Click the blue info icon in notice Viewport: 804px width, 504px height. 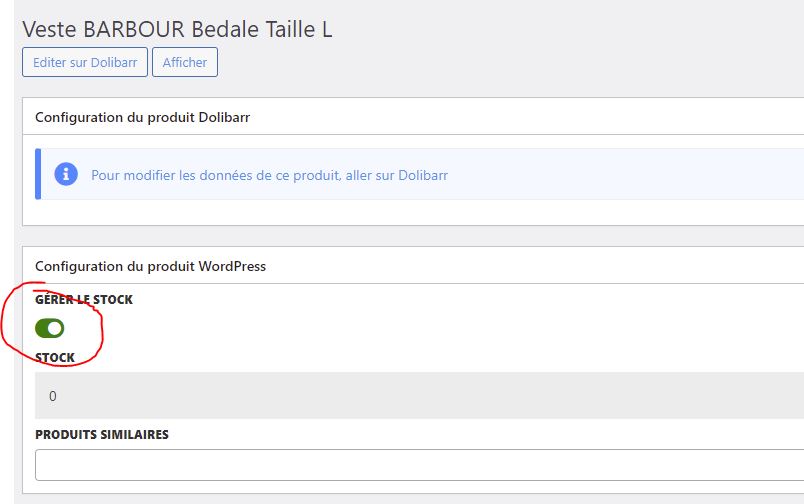pyautogui.click(x=66, y=174)
